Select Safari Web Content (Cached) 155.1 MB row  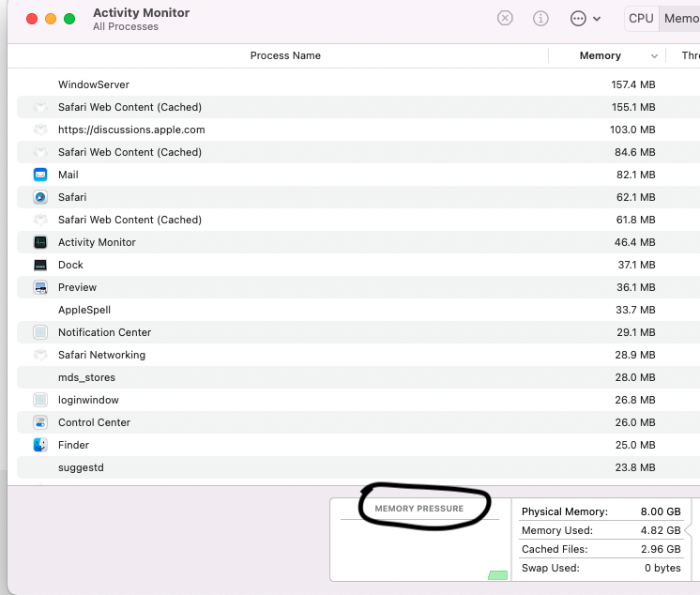click(358, 107)
